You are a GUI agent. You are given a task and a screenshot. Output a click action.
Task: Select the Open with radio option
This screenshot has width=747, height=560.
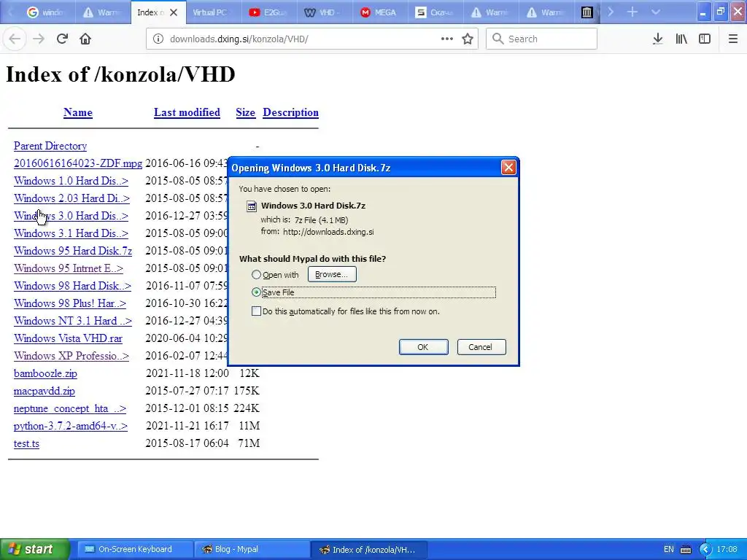tap(256, 275)
